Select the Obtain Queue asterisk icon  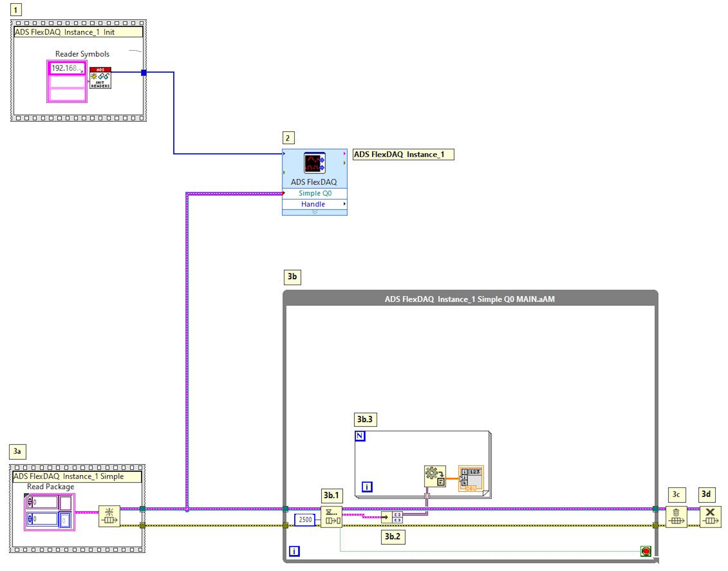[109, 516]
